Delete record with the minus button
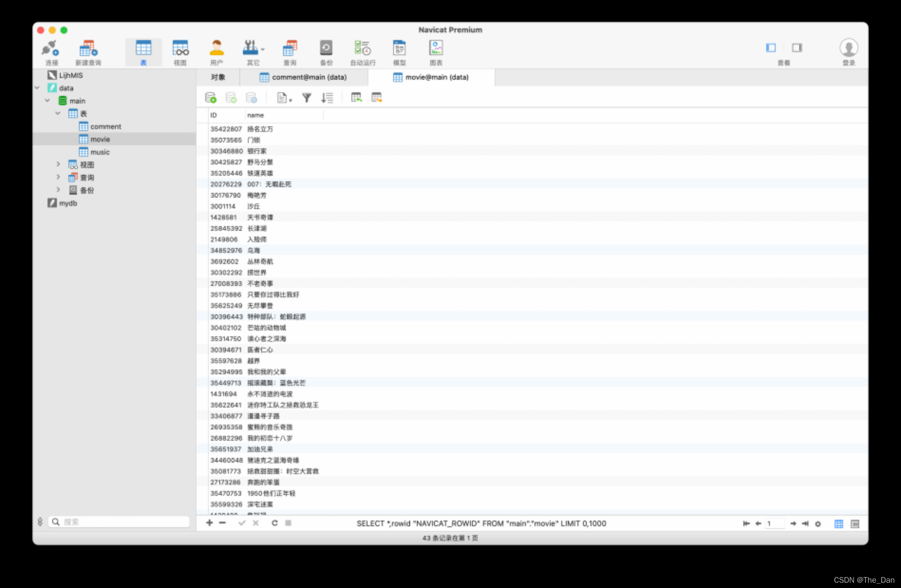Viewport: 901px width, 588px height. click(222, 523)
